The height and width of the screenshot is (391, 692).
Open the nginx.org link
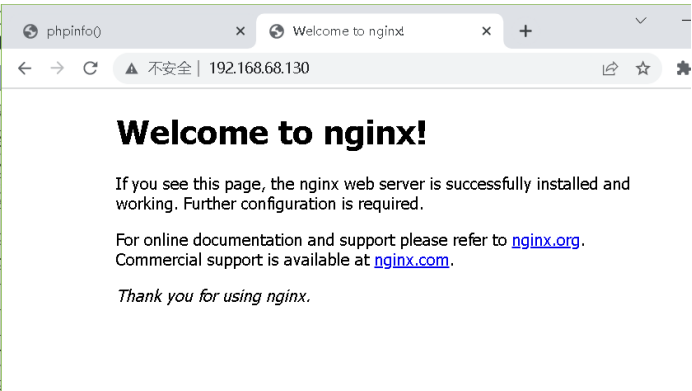click(545, 240)
